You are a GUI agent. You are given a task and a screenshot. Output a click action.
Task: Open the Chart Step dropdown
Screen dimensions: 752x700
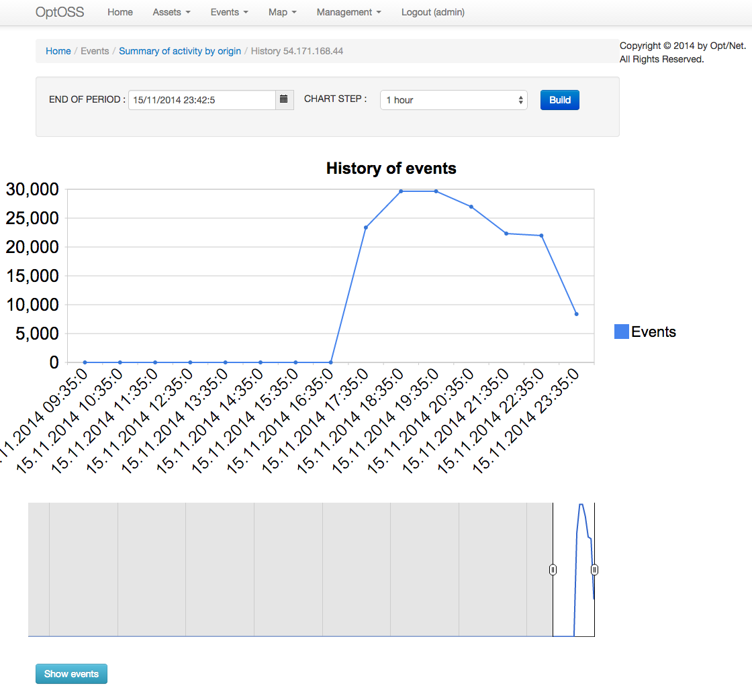pos(453,99)
